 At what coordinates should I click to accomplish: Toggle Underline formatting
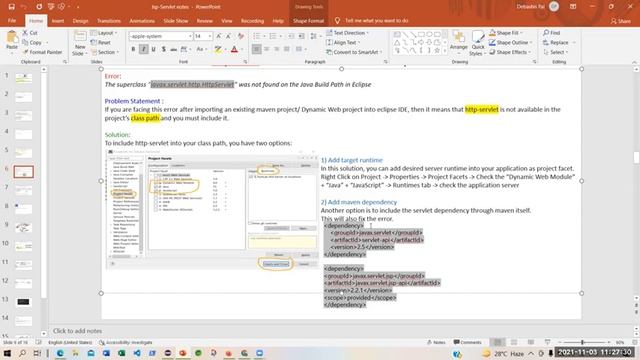click(153, 49)
